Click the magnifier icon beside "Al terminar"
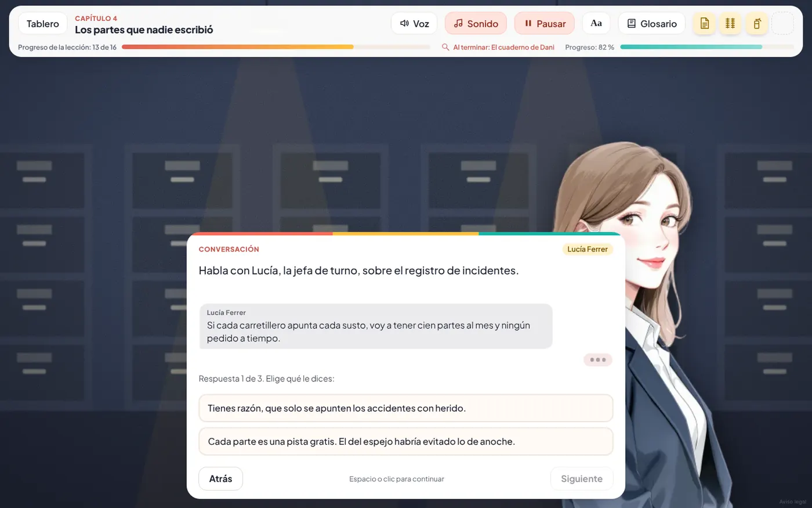The image size is (812, 508). (445, 47)
